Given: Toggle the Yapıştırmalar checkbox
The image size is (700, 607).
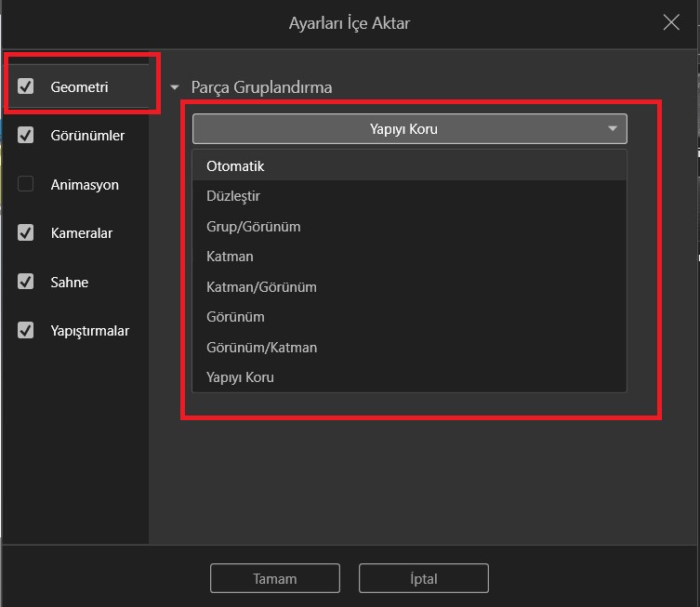Looking at the screenshot, I should (26, 330).
